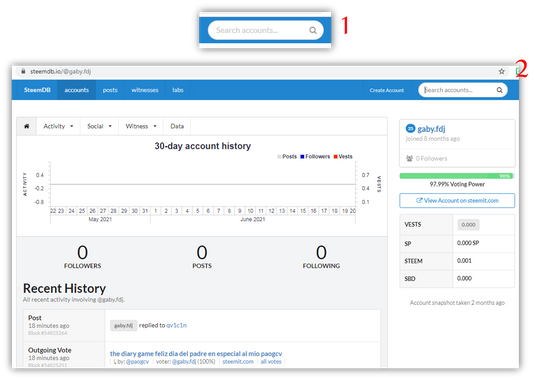Click the enlarged Search accounts field at top
This screenshot has height=380, width=544.
[x=265, y=30]
